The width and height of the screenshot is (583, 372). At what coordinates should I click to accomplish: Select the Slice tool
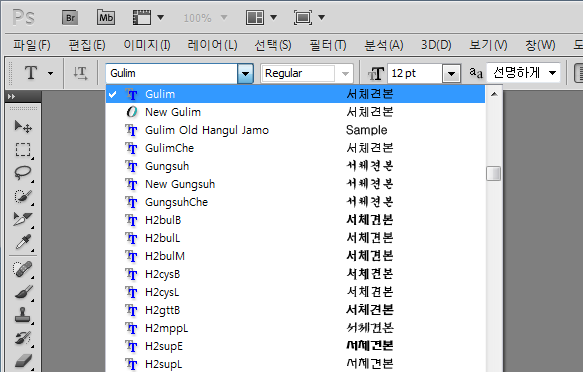[x=23, y=219]
